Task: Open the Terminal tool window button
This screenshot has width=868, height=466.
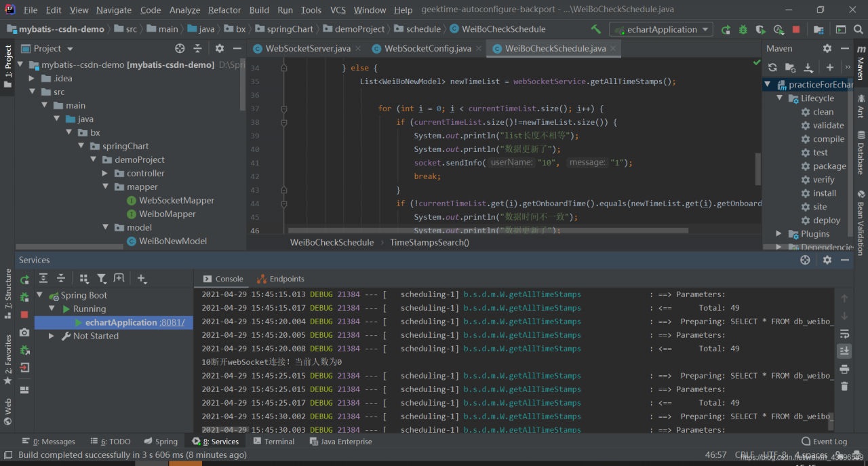Action: pyautogui.click(x=274, y=442)
